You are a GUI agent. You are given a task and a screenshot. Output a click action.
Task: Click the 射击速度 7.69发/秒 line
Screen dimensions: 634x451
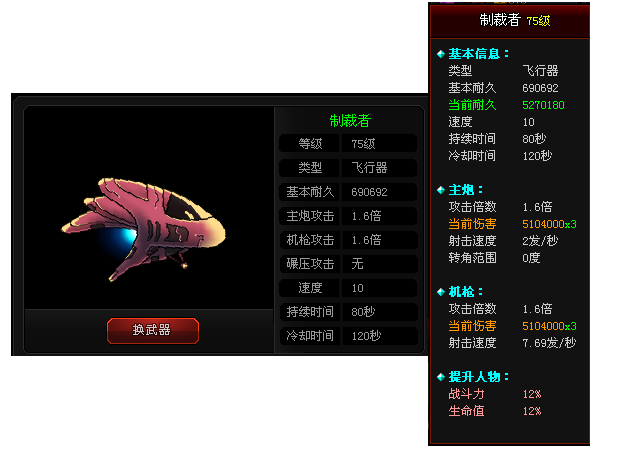(x=512, y=343)
